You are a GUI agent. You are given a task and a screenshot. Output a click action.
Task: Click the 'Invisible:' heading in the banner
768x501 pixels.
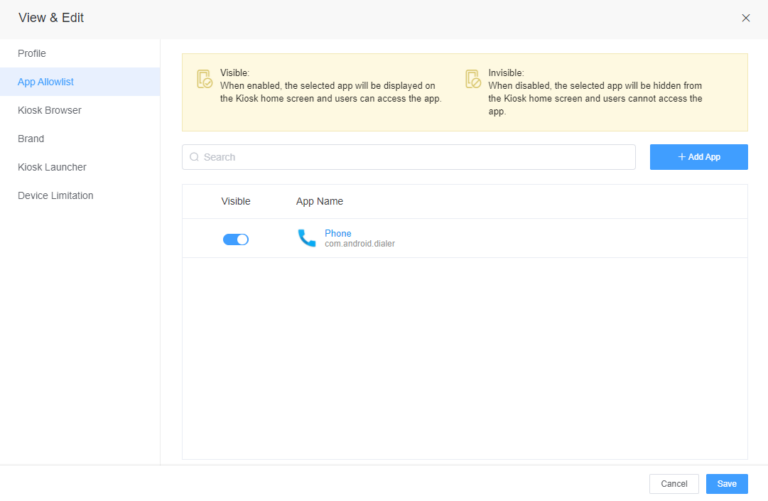pyautogui.click(x=506, y=72)
